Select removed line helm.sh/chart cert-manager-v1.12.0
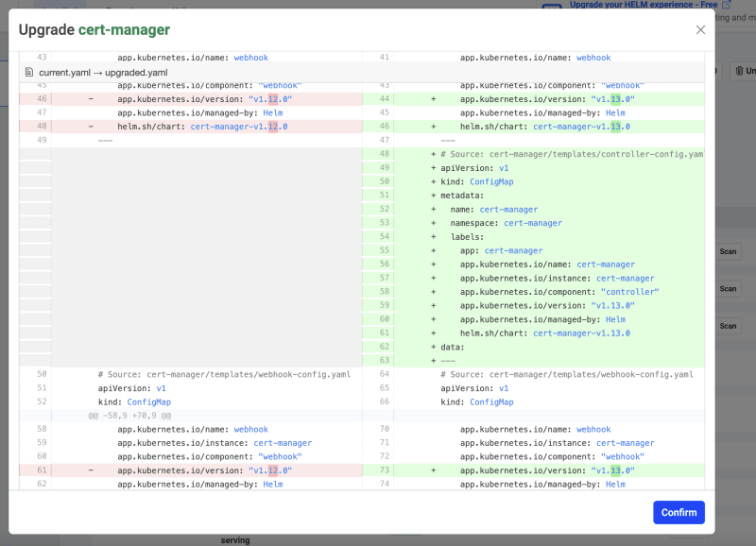The height and width of the screenshot is (546, 756). (191, 127)
